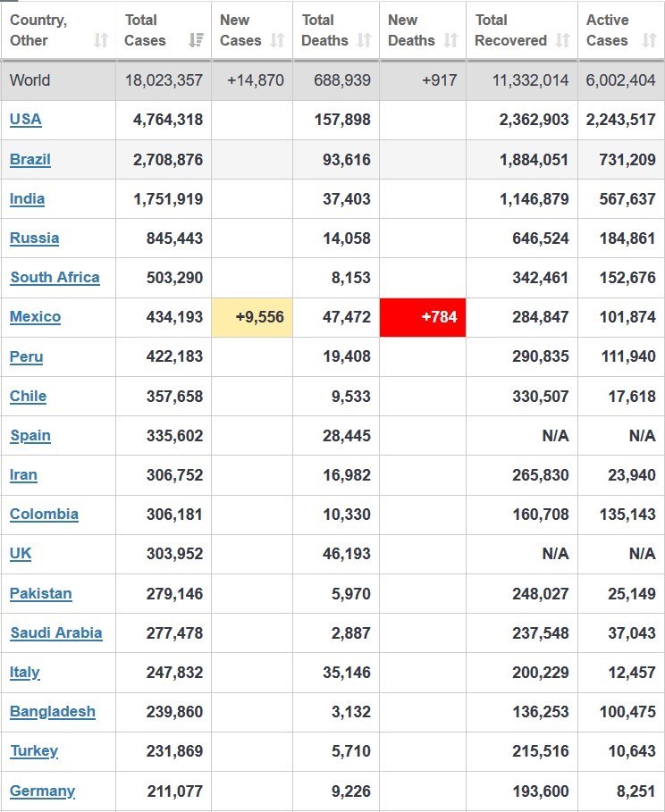Open the South Africa link
The width and height of the screenshot is (665, 812).
(55, 278)
